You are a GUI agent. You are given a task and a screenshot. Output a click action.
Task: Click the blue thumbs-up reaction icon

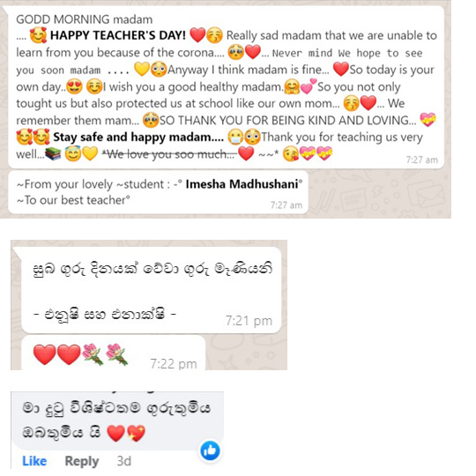click(x=210, y=450)
